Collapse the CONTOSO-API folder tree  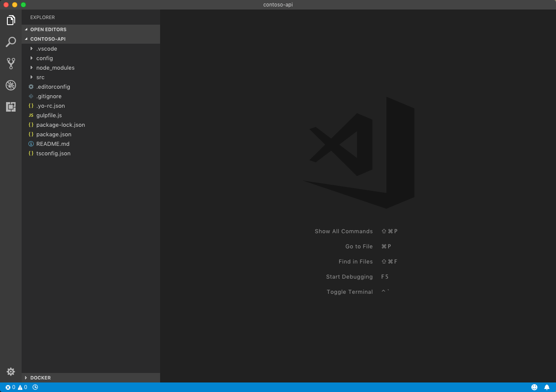(x=48, y=39)
